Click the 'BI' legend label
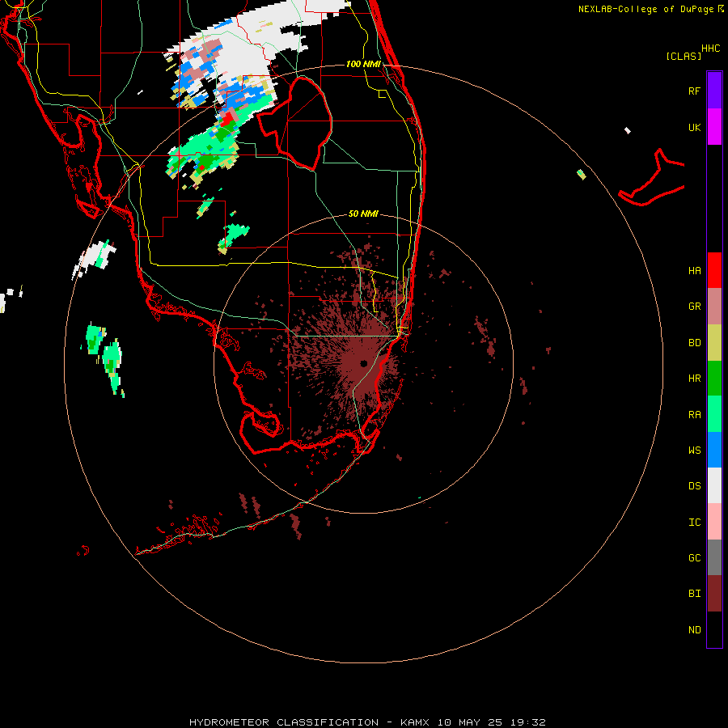 [x=694, y=594]
